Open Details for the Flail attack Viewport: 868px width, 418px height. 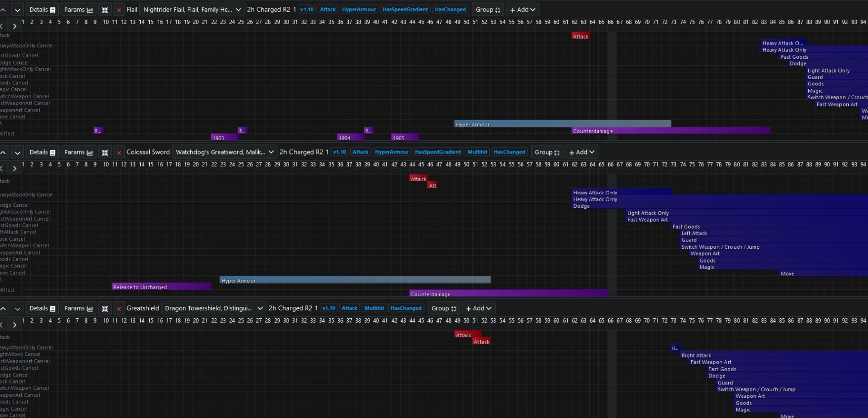pyautogui.click(x=42, y=10)
